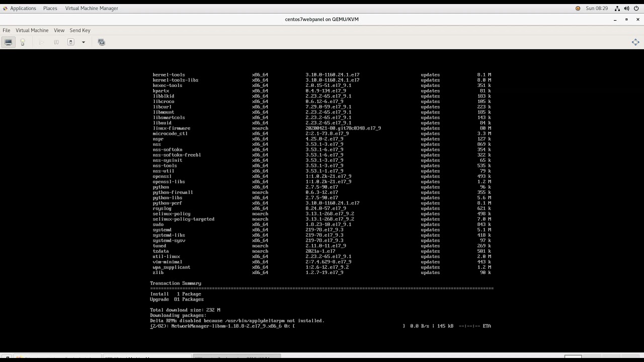Close the centos7webpanel window
644x362 pixels.
(x=637, y=19)
